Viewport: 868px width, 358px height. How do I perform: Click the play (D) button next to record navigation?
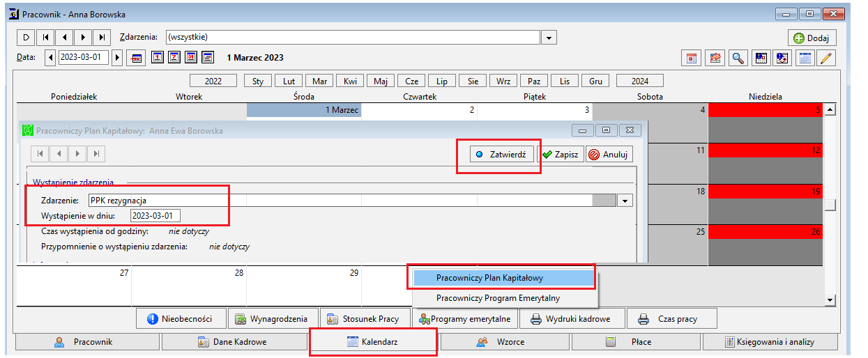[26, 37]
